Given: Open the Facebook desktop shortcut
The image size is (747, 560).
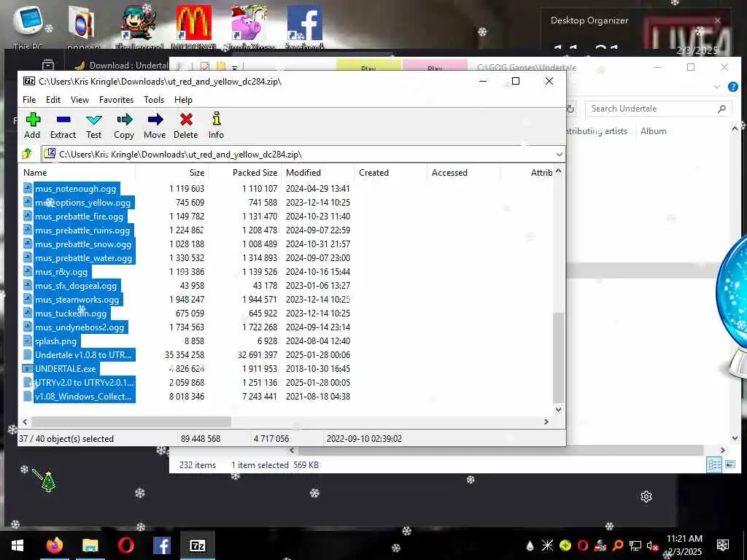Looking at the screenshot, I should click(x=305, y=27).
